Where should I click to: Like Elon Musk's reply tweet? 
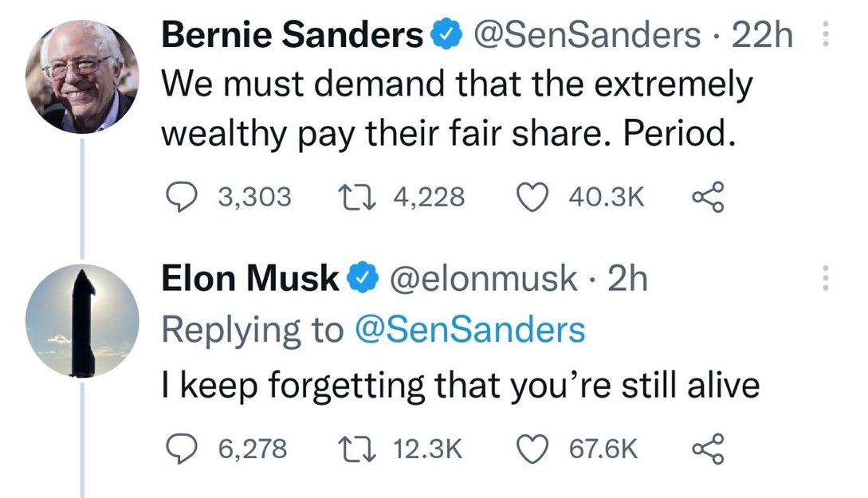pyautogui.click(x=532, y=448)
